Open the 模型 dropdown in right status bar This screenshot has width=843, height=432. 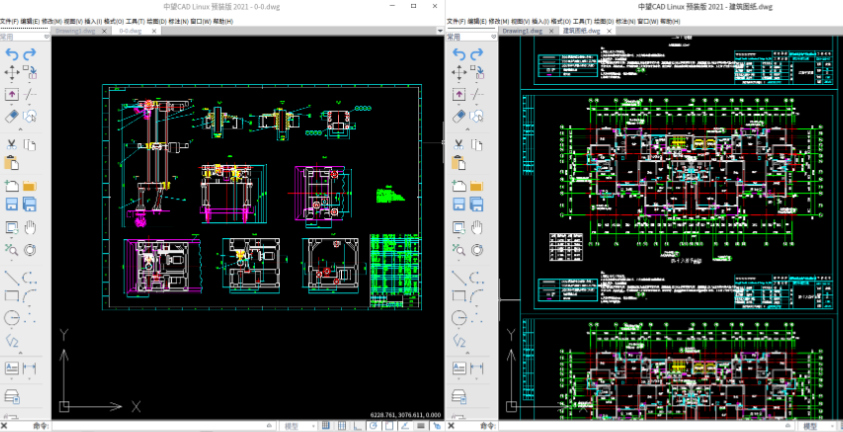816,426
